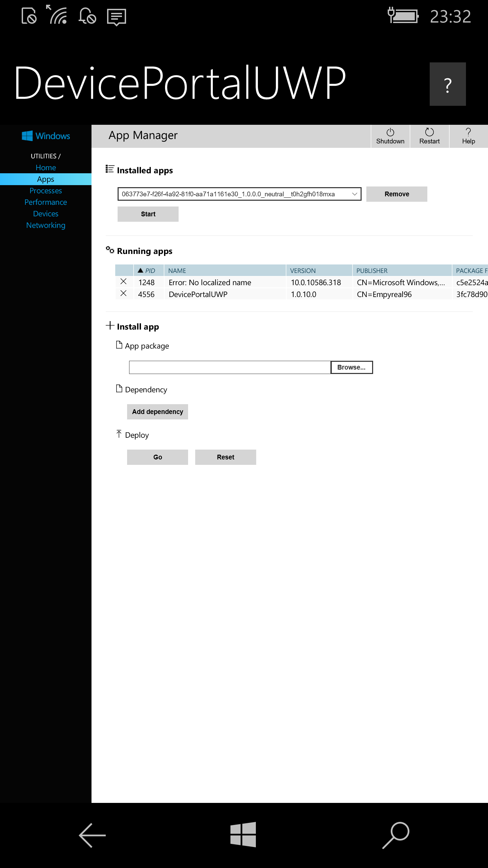Tap the question mark button beside DevicePortalUWP title
Image resolution: width=488 pixels, height=868 pixels.
pos(448,84)
